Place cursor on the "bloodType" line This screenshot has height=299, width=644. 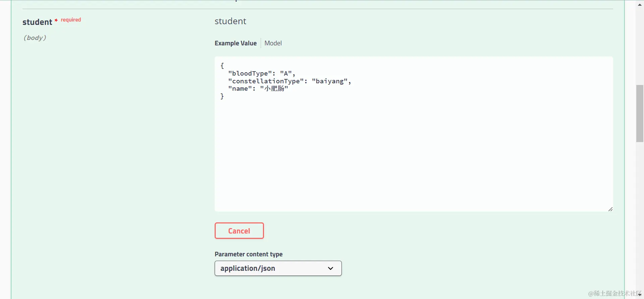click(261, 74)
